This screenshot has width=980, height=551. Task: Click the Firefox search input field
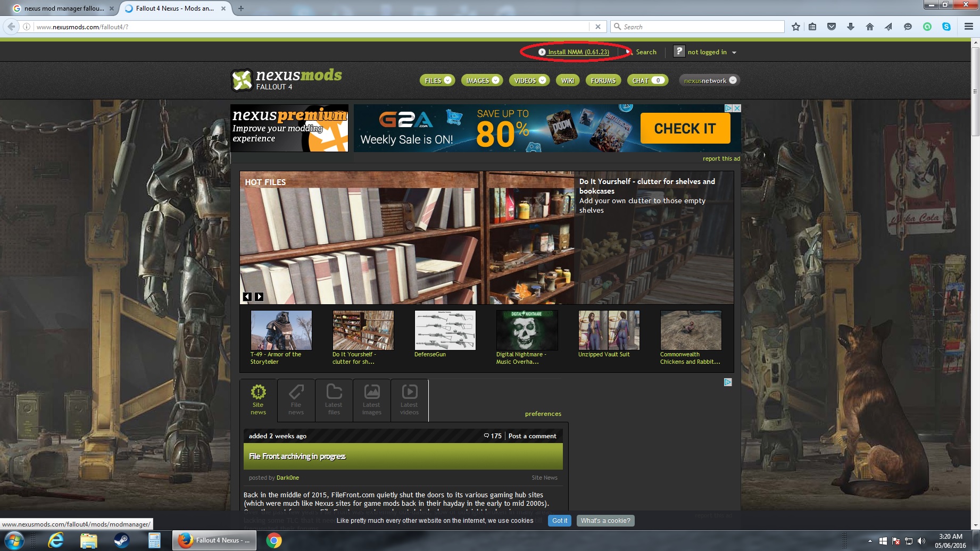coord(697,27)
